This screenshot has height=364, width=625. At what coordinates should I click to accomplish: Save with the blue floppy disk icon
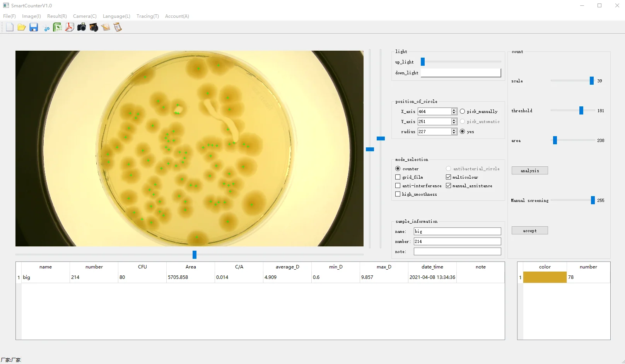coord(34,27)
